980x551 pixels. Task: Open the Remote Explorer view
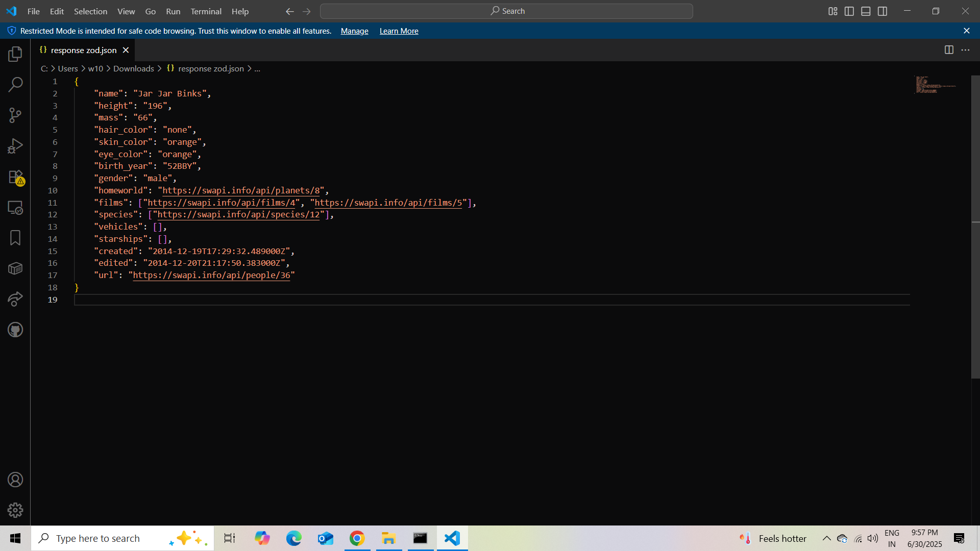pos(15,208)
